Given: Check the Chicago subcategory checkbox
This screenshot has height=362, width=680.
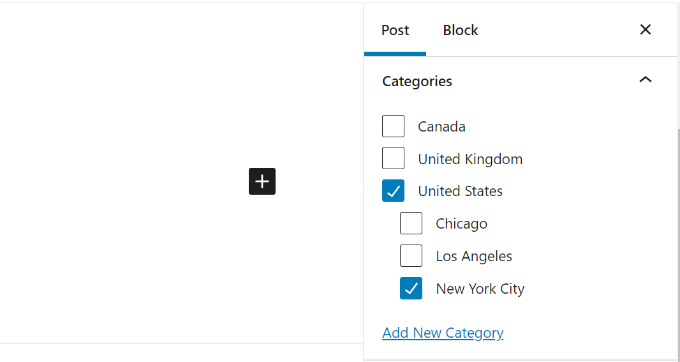Looking at the screenshot, I should (x=411, y=223).
